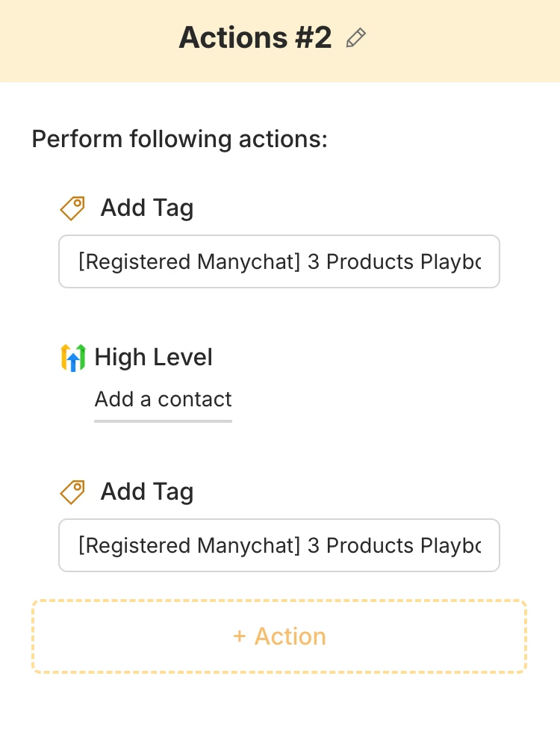Open the last Add Tag field above + Action
560x738 pixels.
pos(279,546)
